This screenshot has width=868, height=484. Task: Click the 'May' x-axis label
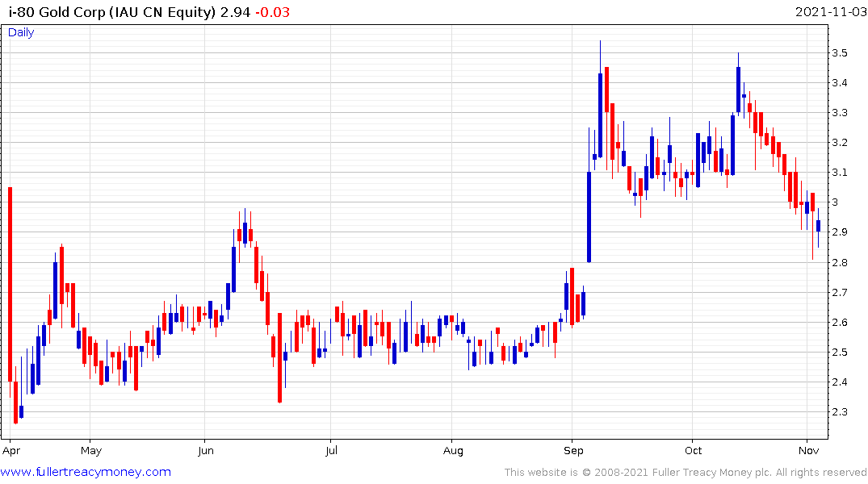pyautogui.click(x=91, y=451)
